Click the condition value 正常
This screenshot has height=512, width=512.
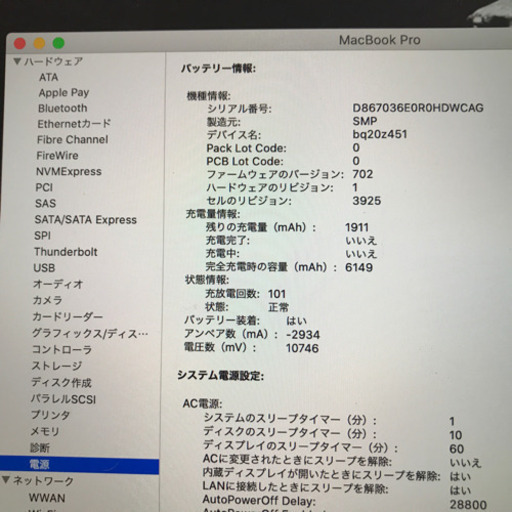click(278, 307)
